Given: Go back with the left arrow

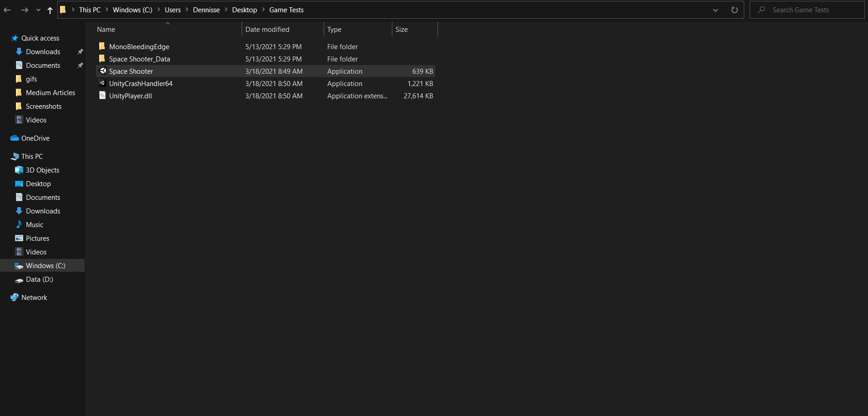Looking at the screenshot, I should (7, 10).
